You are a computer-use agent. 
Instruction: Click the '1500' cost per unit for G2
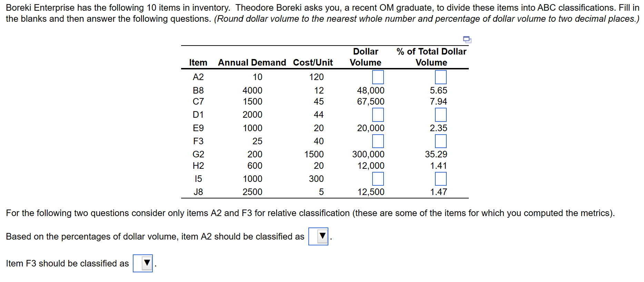314,154
